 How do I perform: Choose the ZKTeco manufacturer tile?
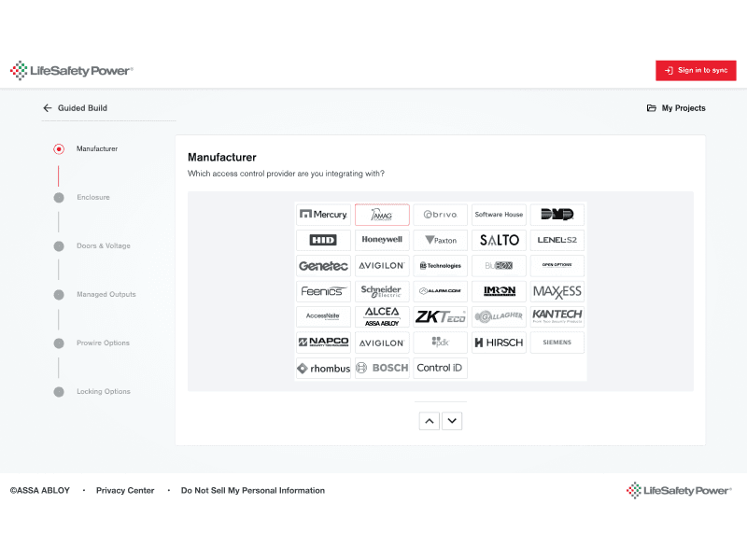tap(440, 316)
